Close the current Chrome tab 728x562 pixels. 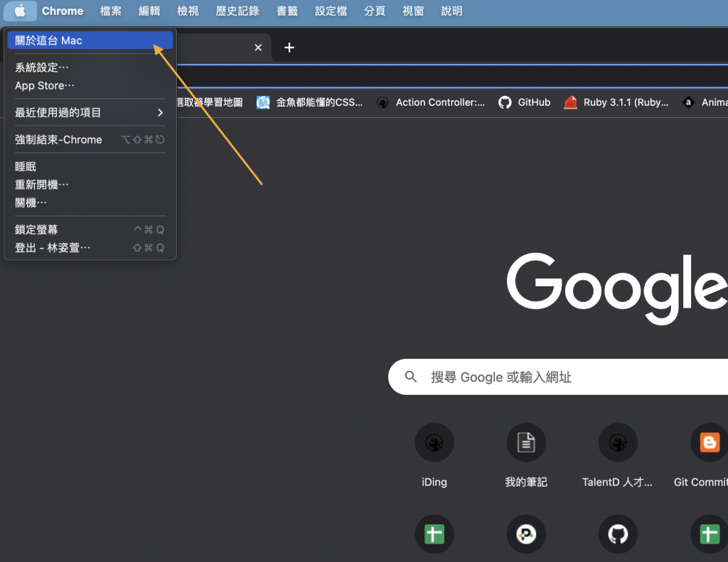[258, 48]
